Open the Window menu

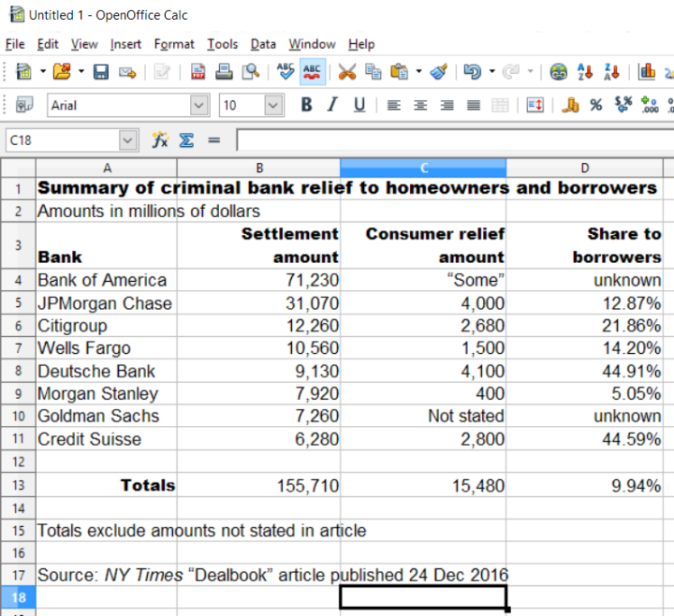(312, 44)
